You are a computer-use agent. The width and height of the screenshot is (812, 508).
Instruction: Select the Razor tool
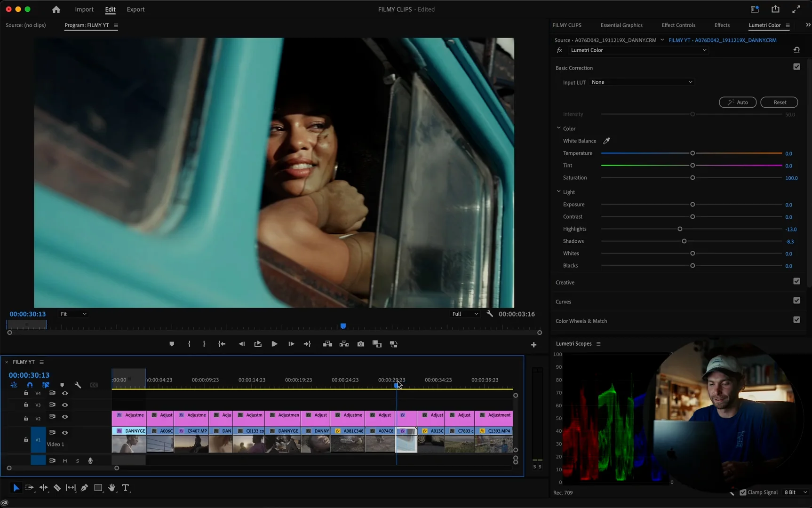pyautogui.click(x=57, y=488)
